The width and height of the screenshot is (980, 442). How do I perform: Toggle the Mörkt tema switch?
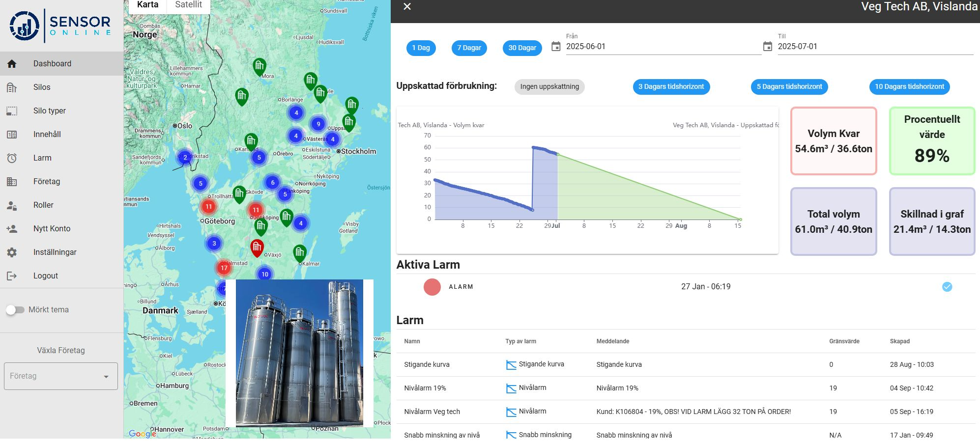click(x=15, y=310)
